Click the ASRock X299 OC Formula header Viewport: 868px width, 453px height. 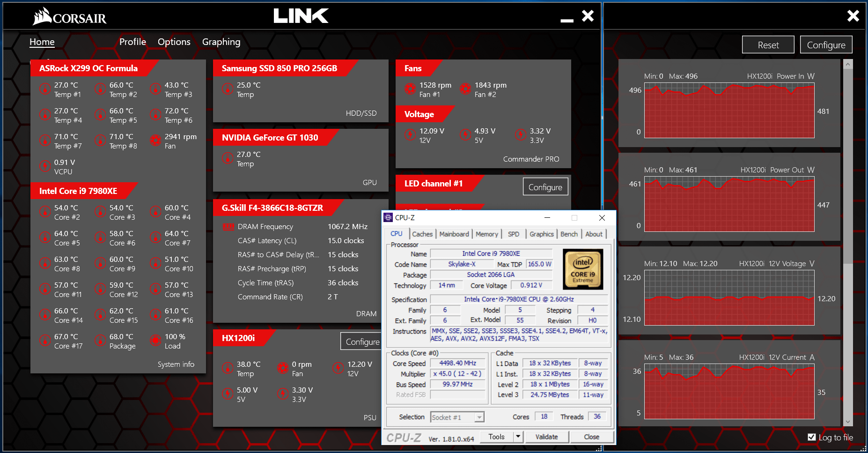click(88, 68)
